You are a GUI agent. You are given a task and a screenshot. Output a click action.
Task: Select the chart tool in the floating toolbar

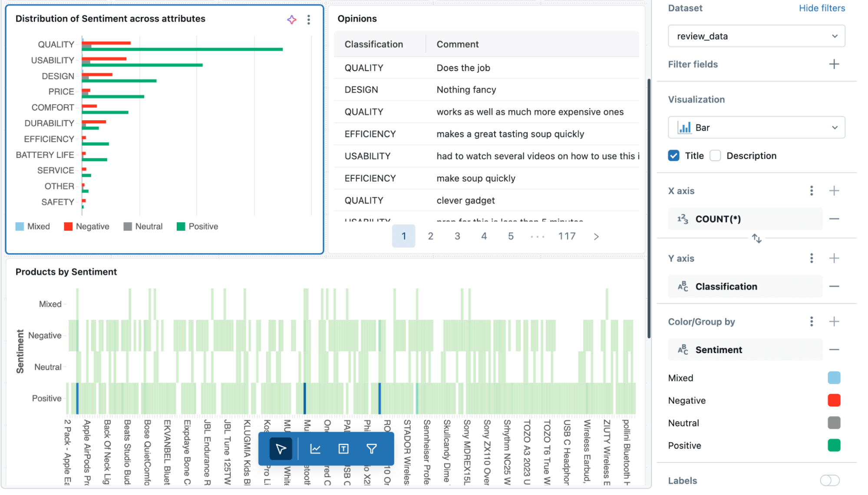(x=315, y=449)
